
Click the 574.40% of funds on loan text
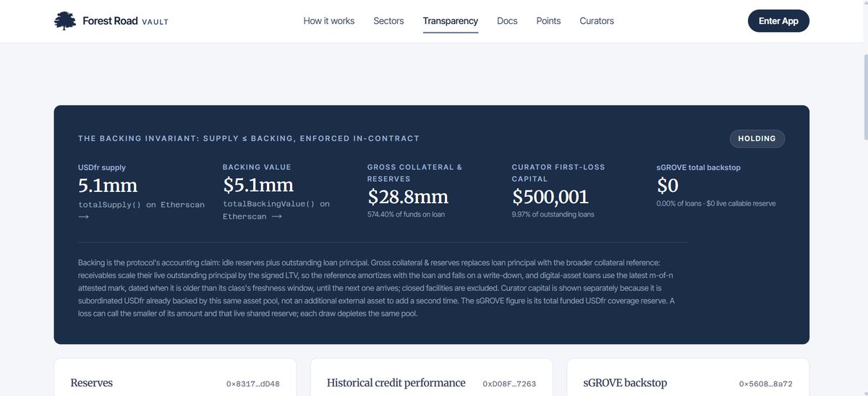406,214
